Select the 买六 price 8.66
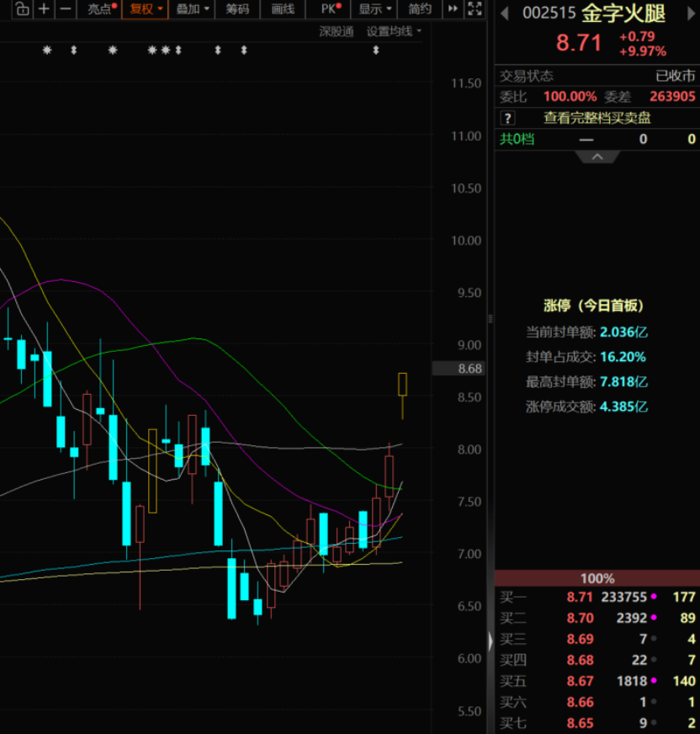The image size is (700, 734). click(581, 703)
